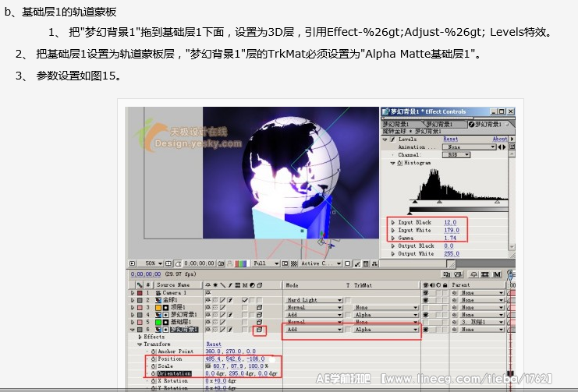
Task: Click the Reset link next to Transform
Action: [214, 344]
